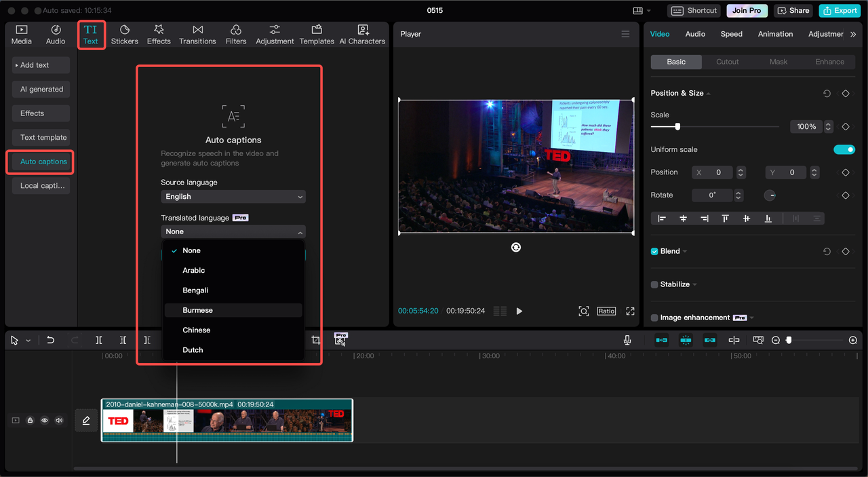Enable the Stabilize checkbox
The image size is (868, 477).
654,284
